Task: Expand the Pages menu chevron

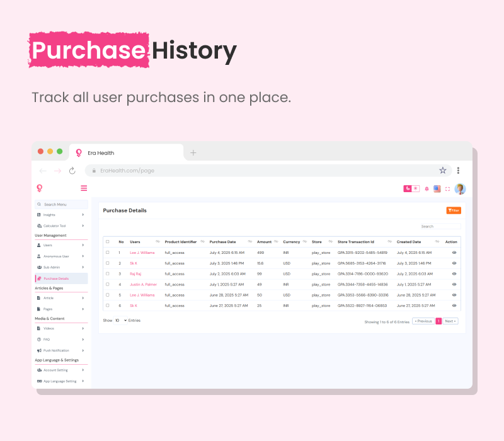Action: click(x=83, y=309)
